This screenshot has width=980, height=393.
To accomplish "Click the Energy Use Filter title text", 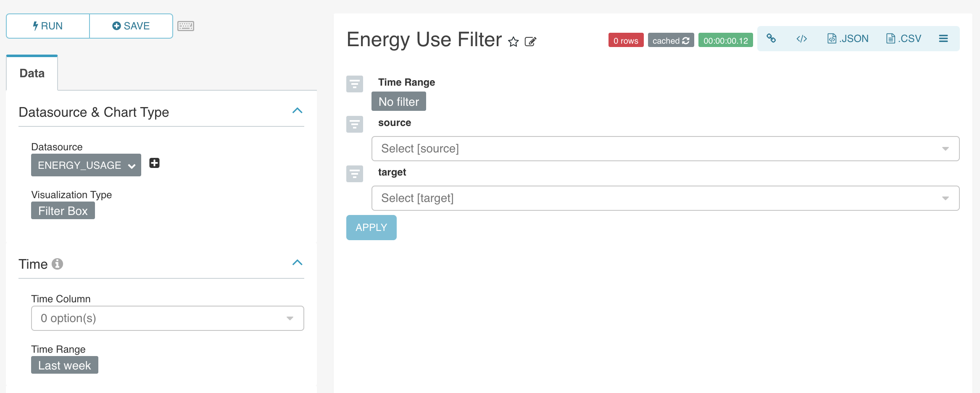I will (424, 40).
